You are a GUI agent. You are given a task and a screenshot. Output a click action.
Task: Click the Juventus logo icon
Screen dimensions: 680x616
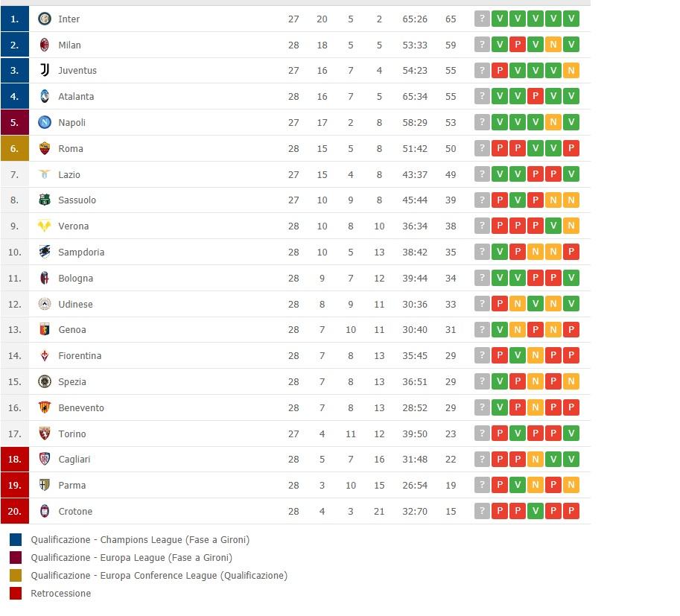(44, 70)
